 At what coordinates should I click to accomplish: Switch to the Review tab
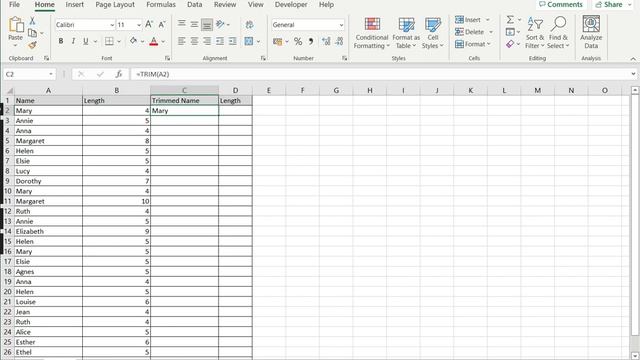tap(225, 4)
